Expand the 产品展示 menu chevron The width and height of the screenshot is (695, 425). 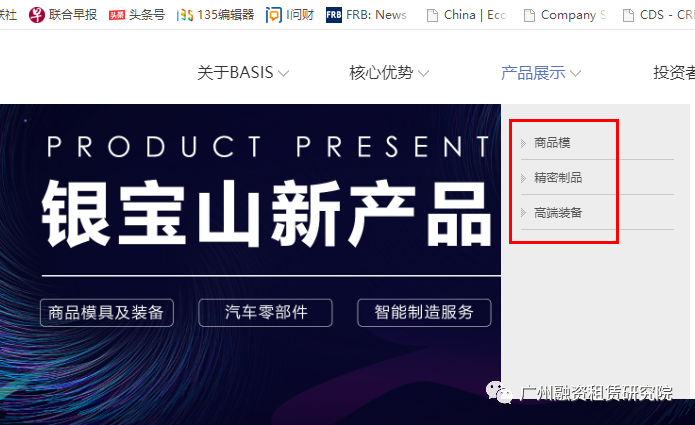[x=575, y=73]
